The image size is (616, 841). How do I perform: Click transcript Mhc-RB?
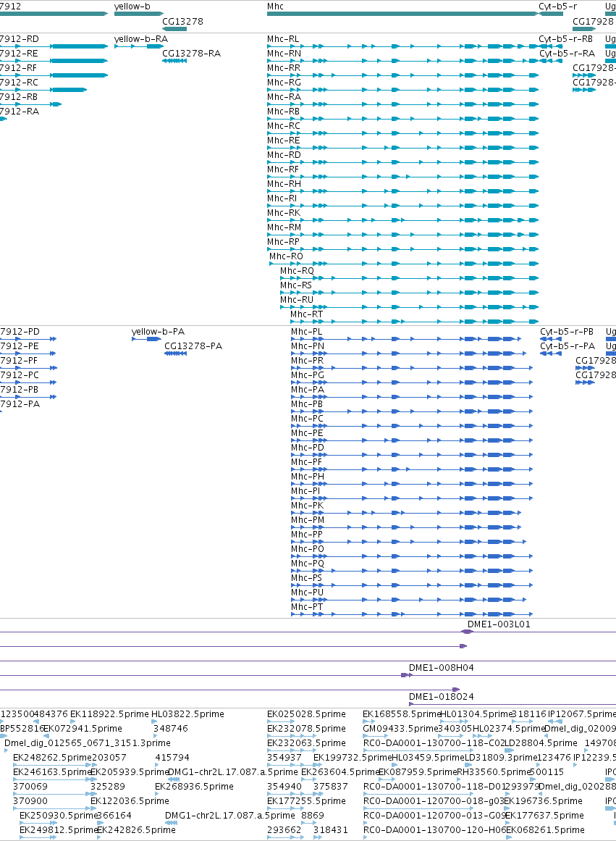tap(284, 112)
